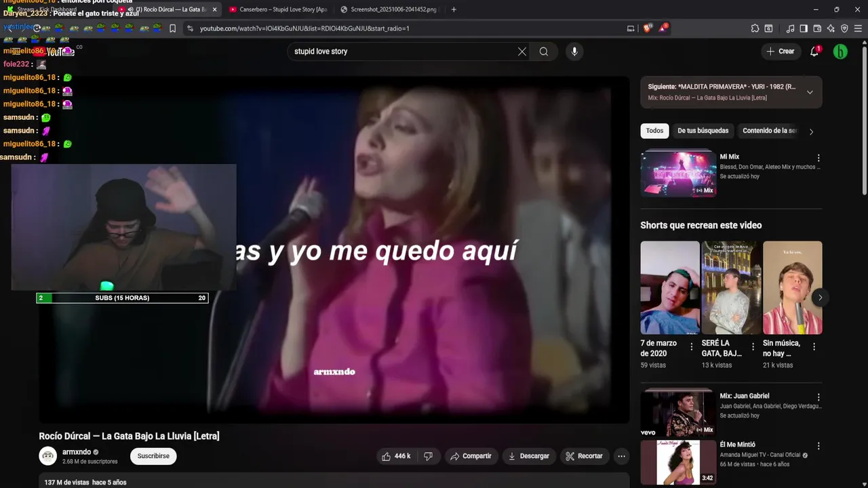Click the 'Él Me Mintió' title
The image size is (868, 488).
pyautogui.click(x=737, y=445)
